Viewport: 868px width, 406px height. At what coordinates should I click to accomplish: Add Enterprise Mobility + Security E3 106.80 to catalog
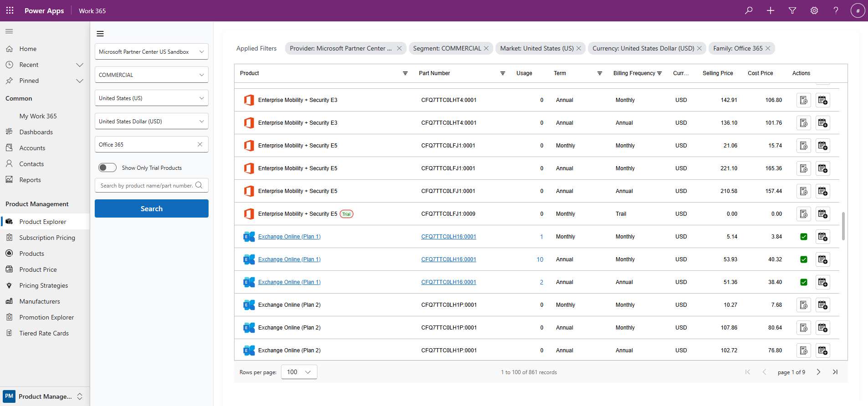tap(804, 100)
